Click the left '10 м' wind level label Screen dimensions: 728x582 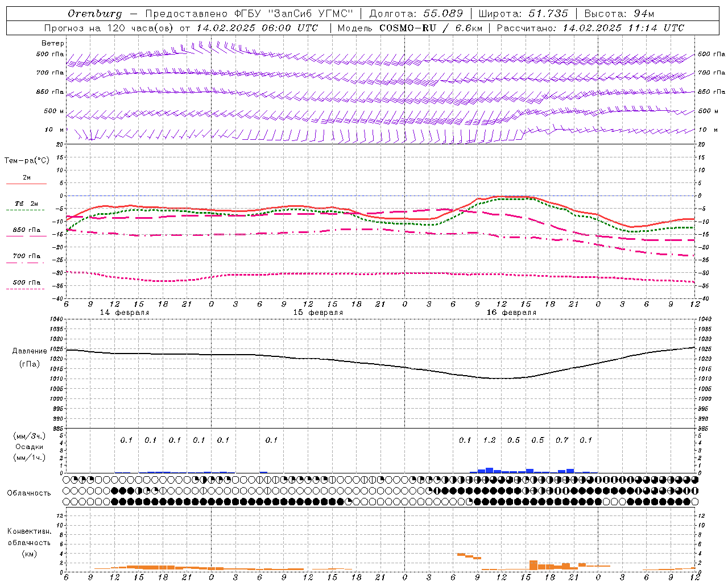(54, 130)
